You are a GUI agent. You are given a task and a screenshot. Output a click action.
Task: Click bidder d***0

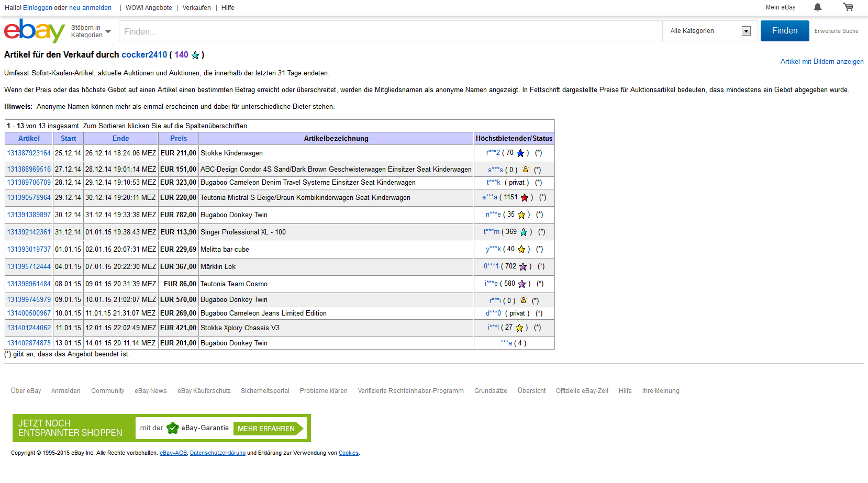tap(493, 313)
